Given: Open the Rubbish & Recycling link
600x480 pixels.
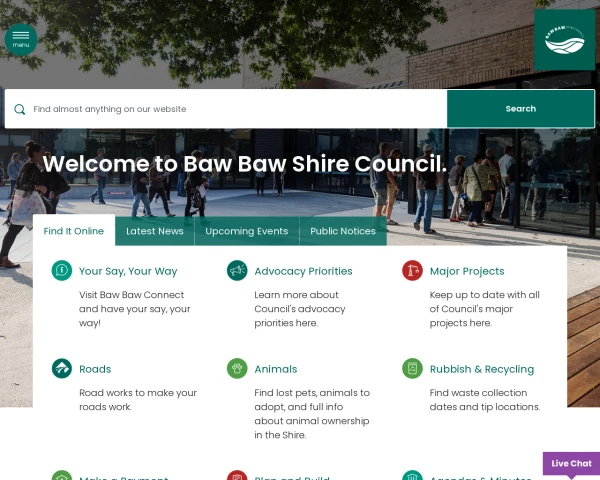Looking at the screenshot, I should click(x=482, y=369).
